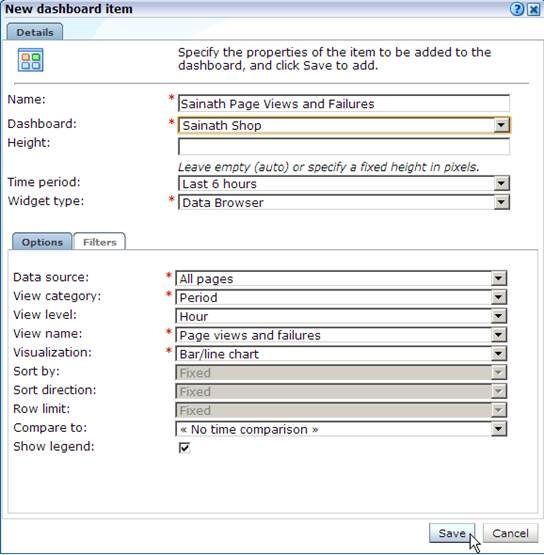The width and height of the screenshot is (544, 555).
Task: Switch to the Filters tab
Action: 99,242
